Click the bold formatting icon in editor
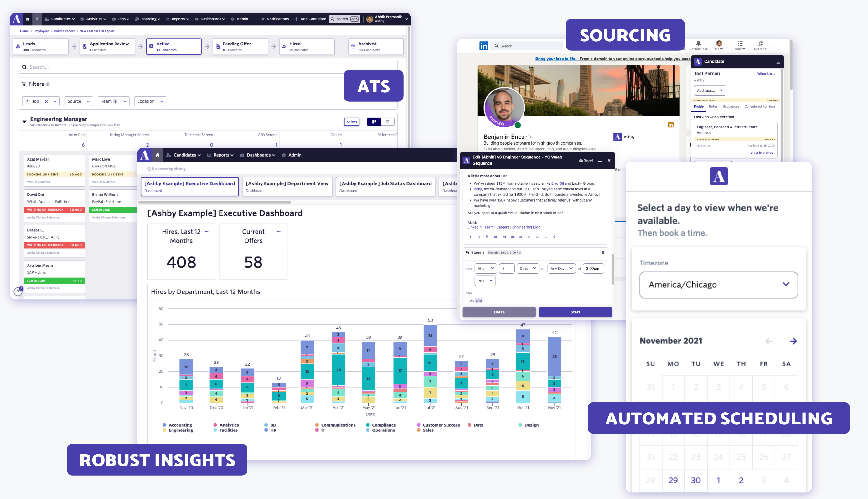 (x=478, y=237)
